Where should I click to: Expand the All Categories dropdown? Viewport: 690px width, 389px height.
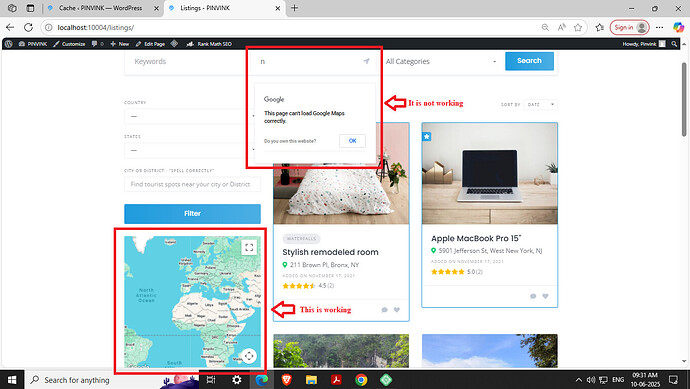coord(441,62)
